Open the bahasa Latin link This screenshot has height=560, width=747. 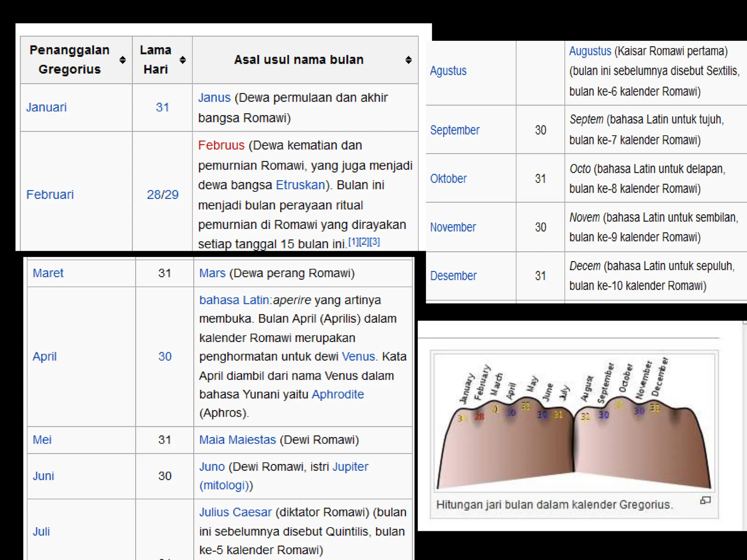[234, 300]
